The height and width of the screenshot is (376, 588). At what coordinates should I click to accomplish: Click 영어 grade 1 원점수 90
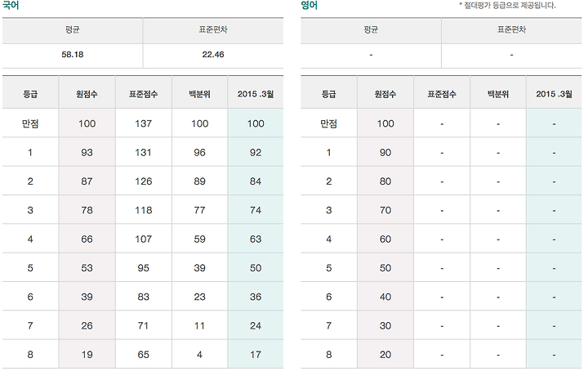click(x=385, y=152)
